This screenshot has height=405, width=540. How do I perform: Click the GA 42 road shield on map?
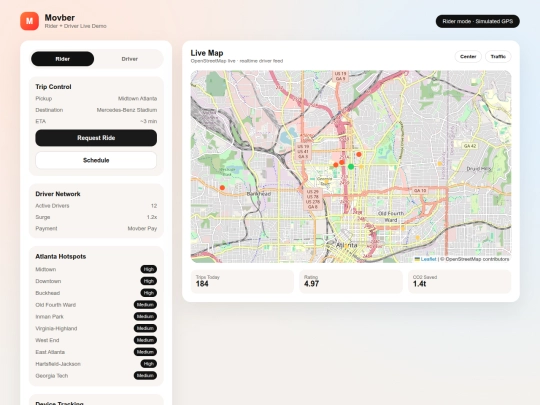pyautogui.click(x=470, y=146)
